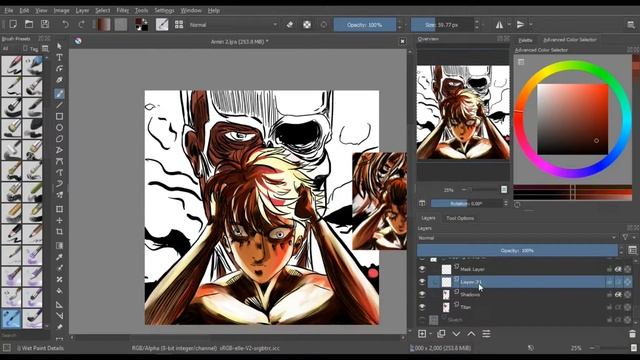Open the layer filter funnel dropdown
Image resolution: width=640 pixels, height=360 pixels.
point(627,237)
